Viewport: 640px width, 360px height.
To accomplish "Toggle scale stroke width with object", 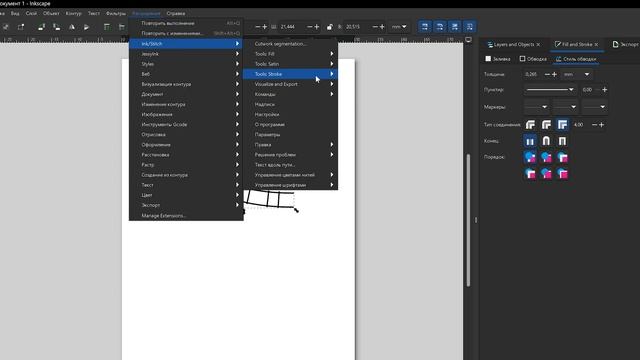I will click(425, 27).
